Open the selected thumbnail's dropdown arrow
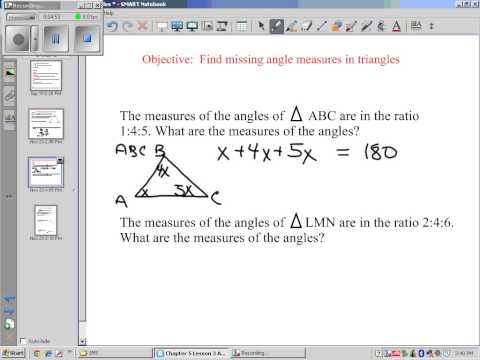 click(60, 161)
